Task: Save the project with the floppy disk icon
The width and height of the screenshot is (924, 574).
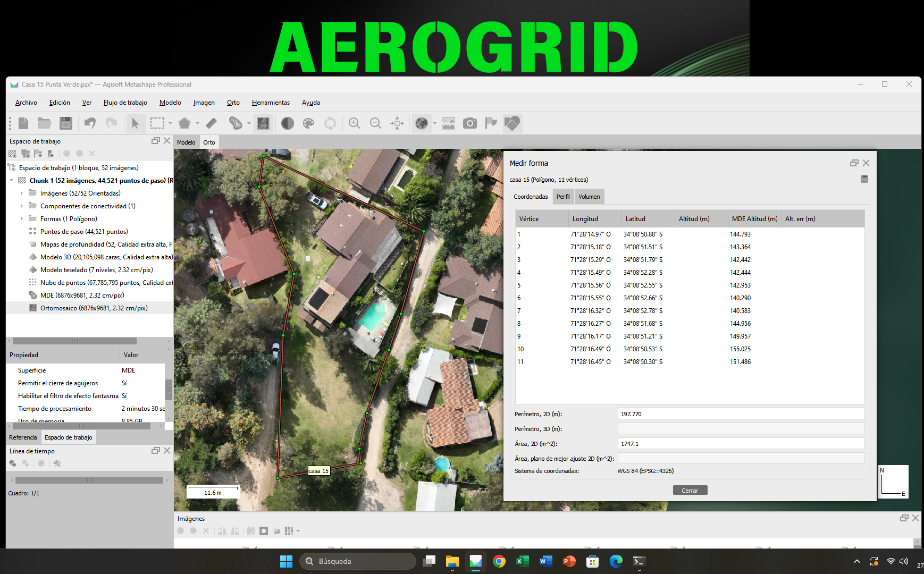Action: coord(66,123)
